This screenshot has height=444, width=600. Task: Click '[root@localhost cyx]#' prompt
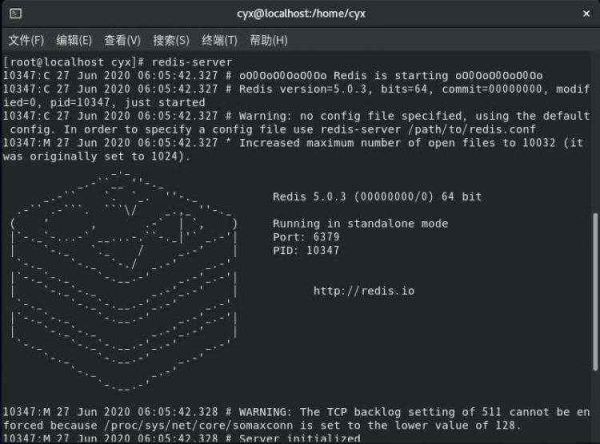[73, 62]
